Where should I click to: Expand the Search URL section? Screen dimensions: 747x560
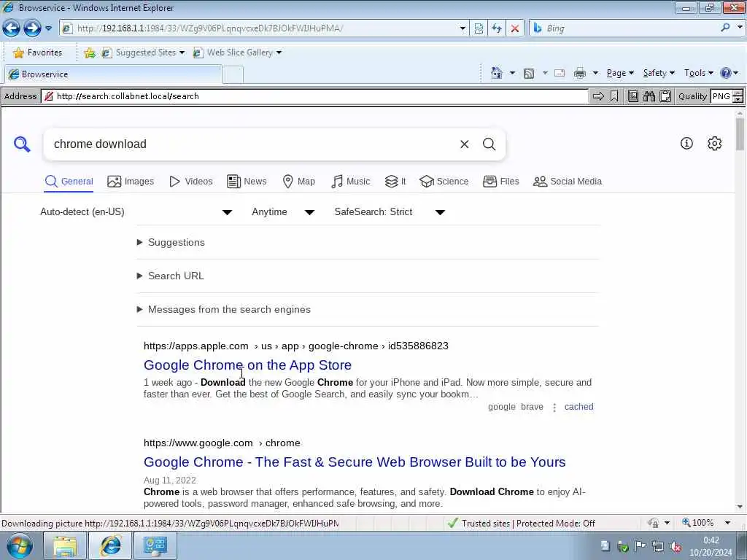click(170, 276)
